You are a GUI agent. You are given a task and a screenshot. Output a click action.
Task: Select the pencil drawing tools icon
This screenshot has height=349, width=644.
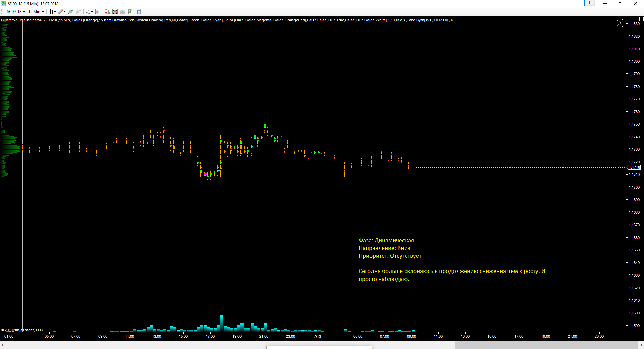60,12
